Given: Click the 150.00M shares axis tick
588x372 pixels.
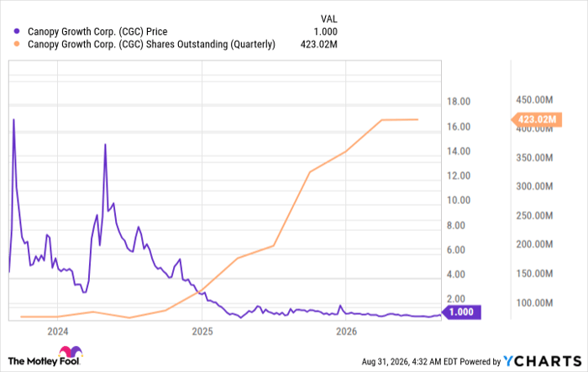Looking at the screenshot, I should pyautogui.click(x=534, y=274).
